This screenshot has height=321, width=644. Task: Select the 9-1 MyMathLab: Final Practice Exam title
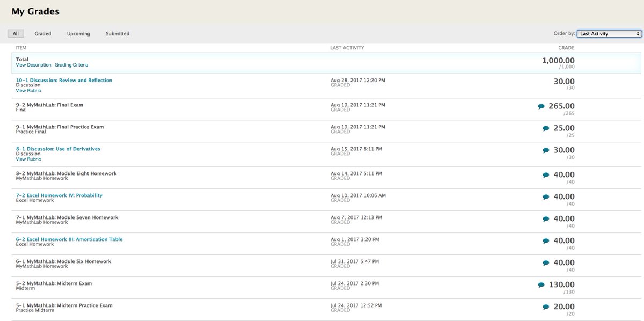pyautogui.click(x=60, y=127)
